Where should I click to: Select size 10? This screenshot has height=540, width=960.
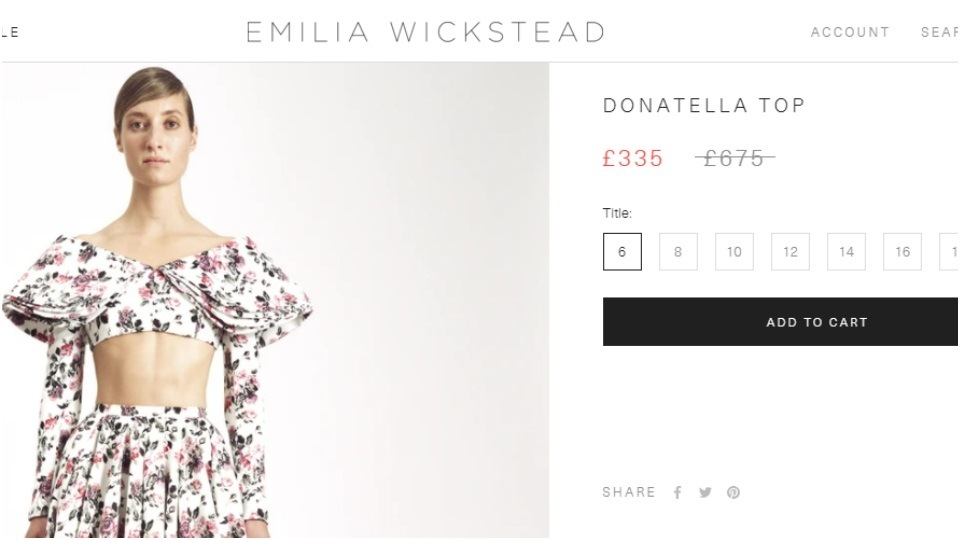coord(734,252)
